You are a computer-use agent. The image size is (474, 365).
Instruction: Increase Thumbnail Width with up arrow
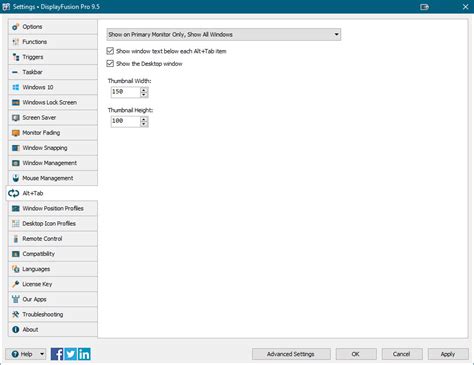[144, 90]
